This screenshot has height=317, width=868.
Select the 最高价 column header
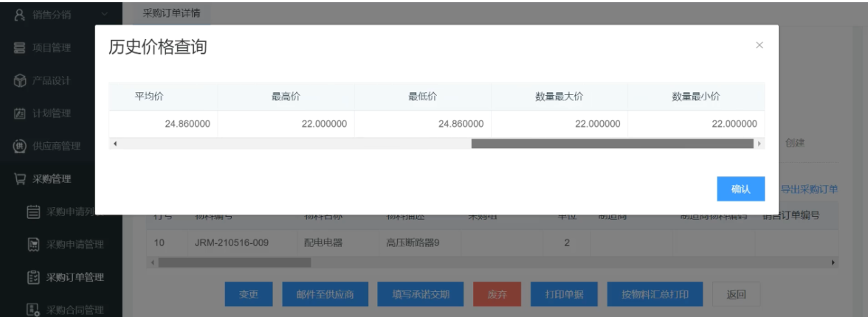(286, 96)
